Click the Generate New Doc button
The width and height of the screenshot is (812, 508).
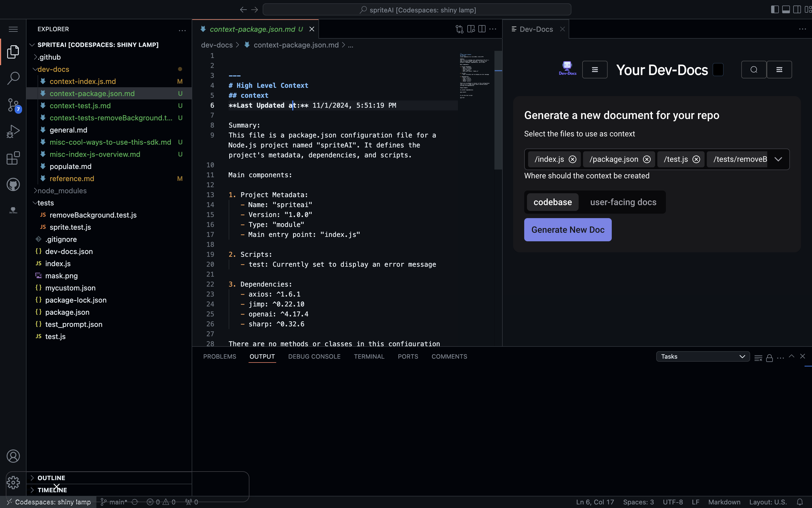click(567, 230)
